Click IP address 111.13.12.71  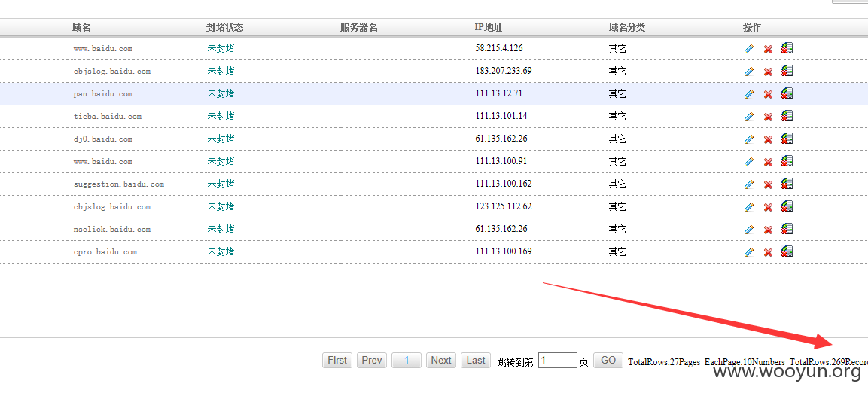pos(498,93)
